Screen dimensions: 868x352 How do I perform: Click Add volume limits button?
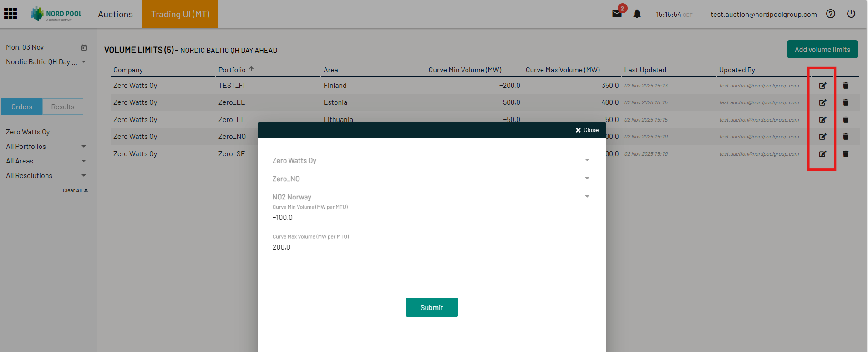pyautogui.click(x=822, y=49)
